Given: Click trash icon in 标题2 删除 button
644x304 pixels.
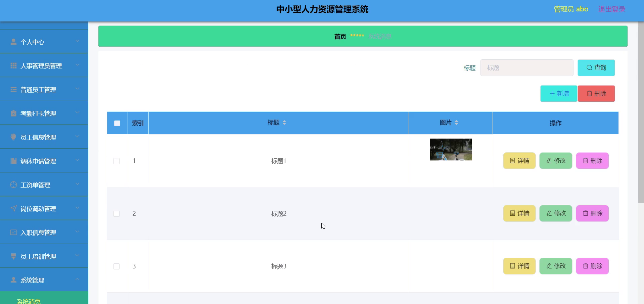Looking at the screenshot, I should (586, 213).
